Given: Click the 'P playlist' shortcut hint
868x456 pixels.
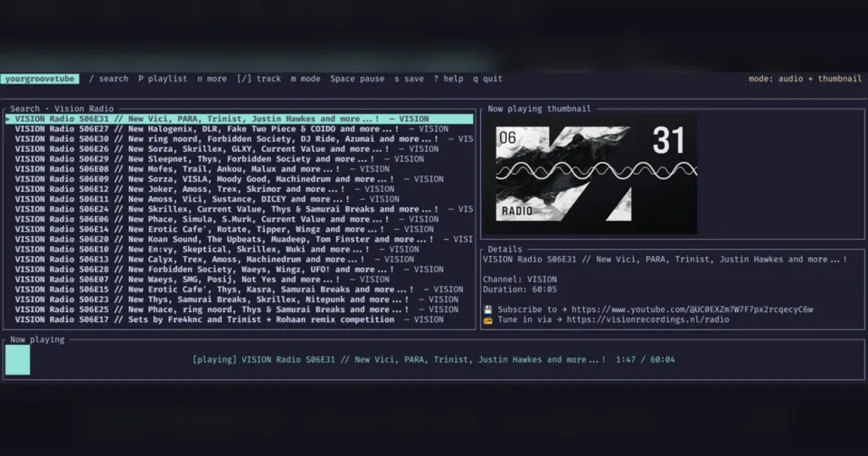Looking at the screenshot, I should click(163, 79).
